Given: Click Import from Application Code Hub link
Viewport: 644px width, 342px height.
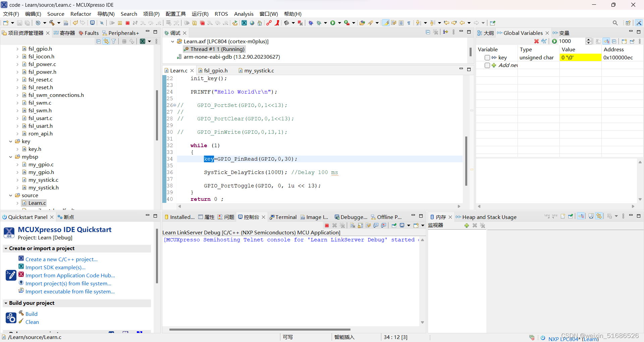Looking at the screenshot, I should 70,275.
